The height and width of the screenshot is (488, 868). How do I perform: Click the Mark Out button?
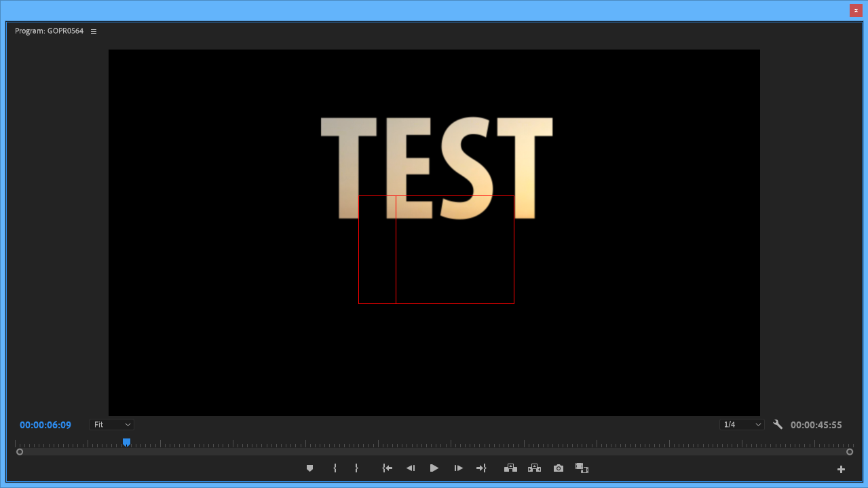(x=356, y=468)
